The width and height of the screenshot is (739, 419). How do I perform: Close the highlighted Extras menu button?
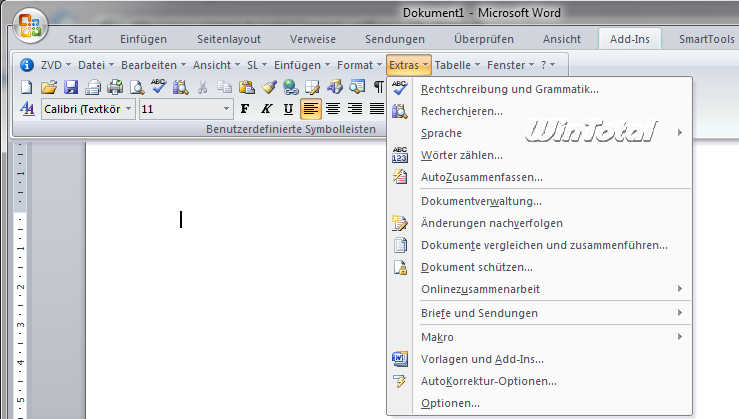pos(409,65)
